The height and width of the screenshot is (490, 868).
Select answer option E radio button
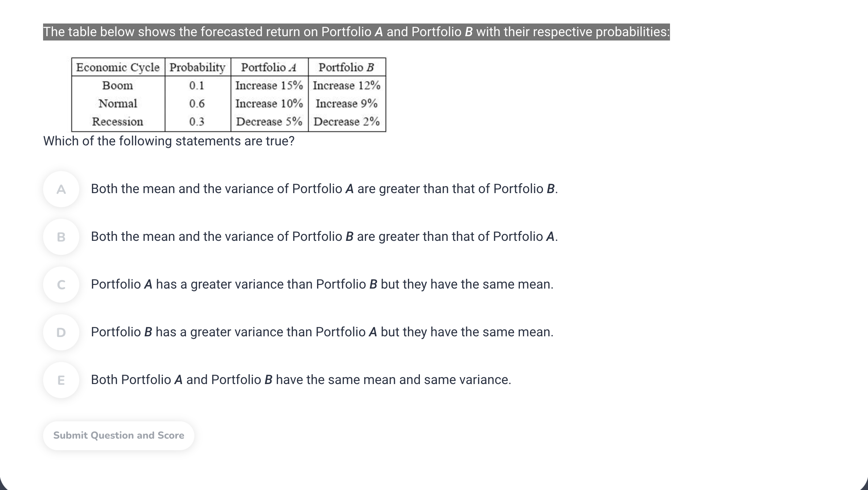62,380
